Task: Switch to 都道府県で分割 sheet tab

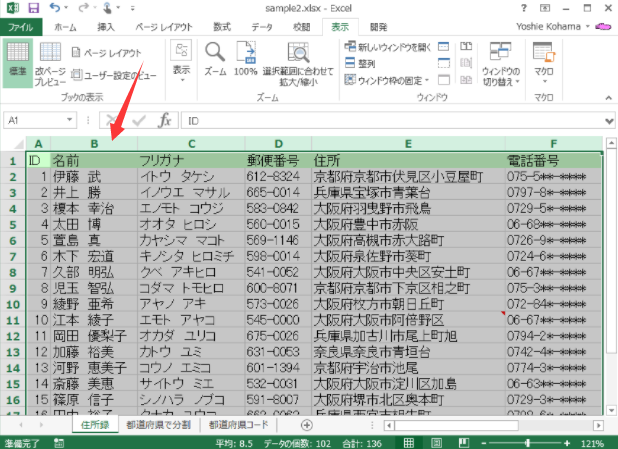Action: (158, 425)
